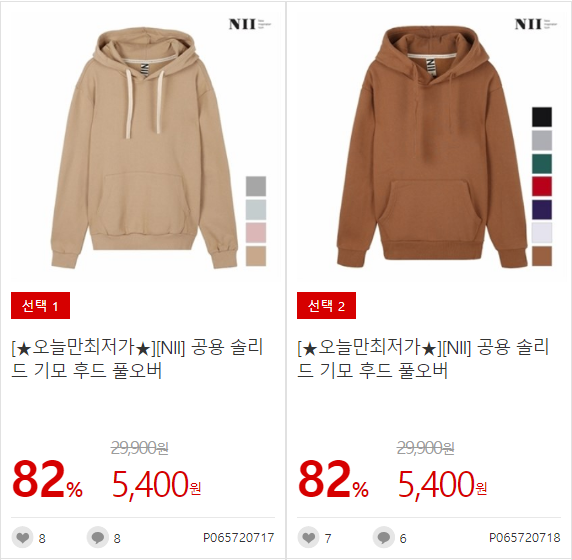Viewport: 572px width, 560px height.
Task: Select the light blue-gray swatch on beige hoodie
Action: point(256,209)
